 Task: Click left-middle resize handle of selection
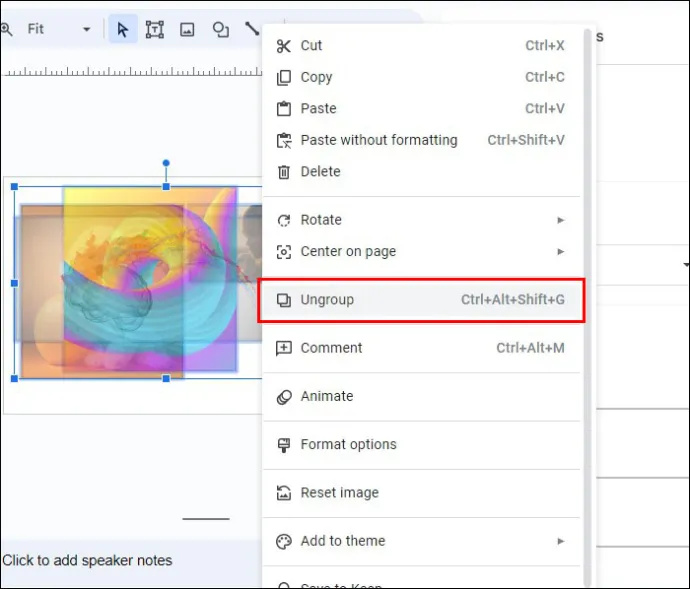tap(14, 283)
